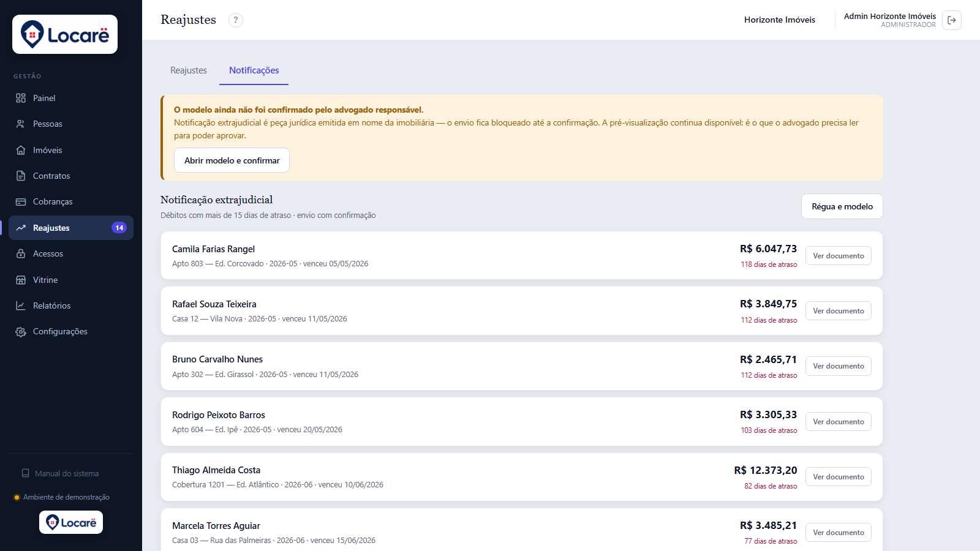This screenshot has width=980, height=551.
Task: Open Relatórios from the sidebar
Action: pos(71,305)
